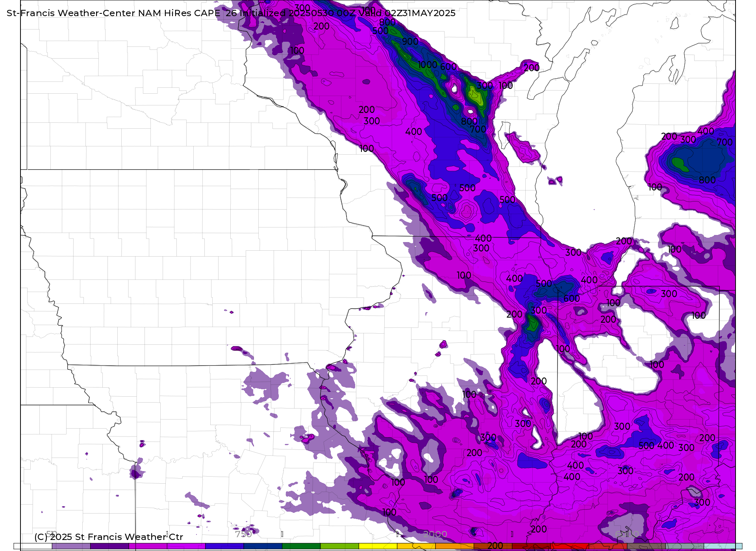Screen dimensions: 756x551
Task: Click the St Francis Weather Ctr copyright text
Action: (109, 537)
